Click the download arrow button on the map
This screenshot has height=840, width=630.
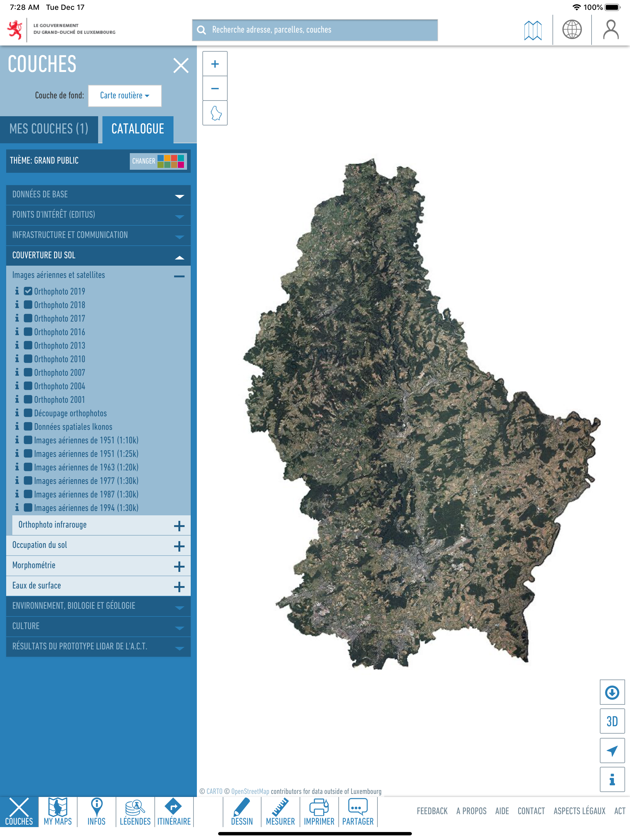coord(612,692)
